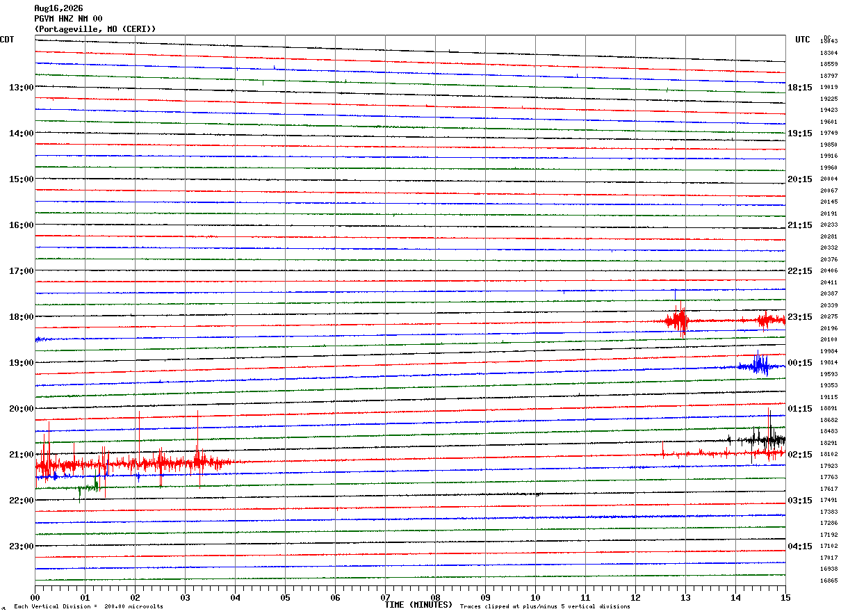Screen dimensions: 841x616
Task: Select the 18:00 CDT time label
Action: (x=21, y=317)
